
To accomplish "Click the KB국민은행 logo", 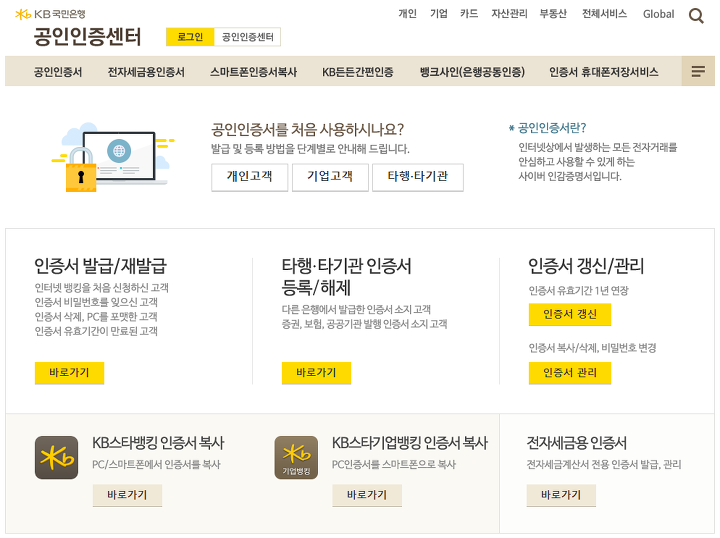I will coord(50,14).
